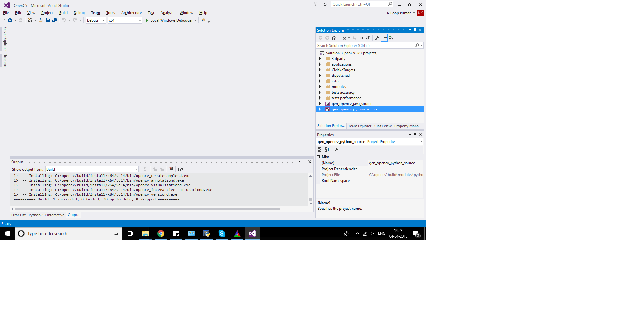The image size is (644, 324).
Task: Switch to the Error List tab
Action: (18, 215)
